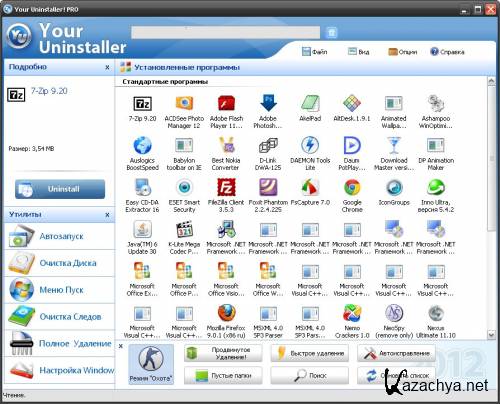Viewport: 500px width, 404px height.
Task: Close the Подробно panel
Action: pyautogui.click(x=107, y=67)
